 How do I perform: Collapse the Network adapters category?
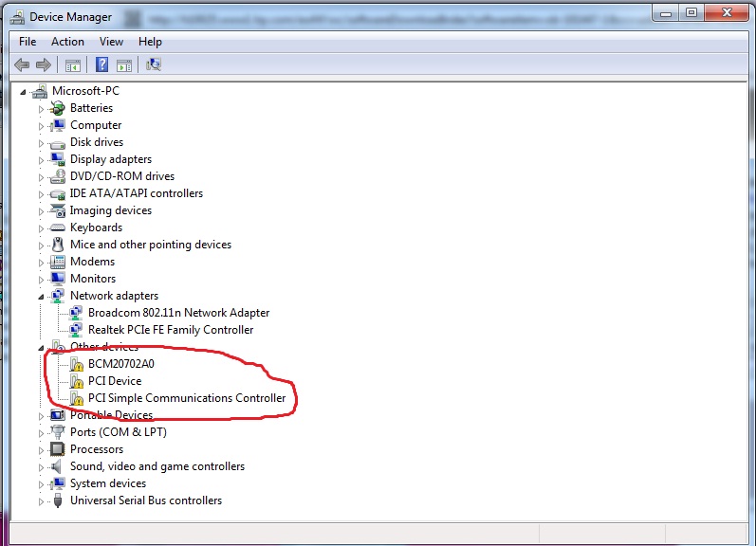[41, 297]
